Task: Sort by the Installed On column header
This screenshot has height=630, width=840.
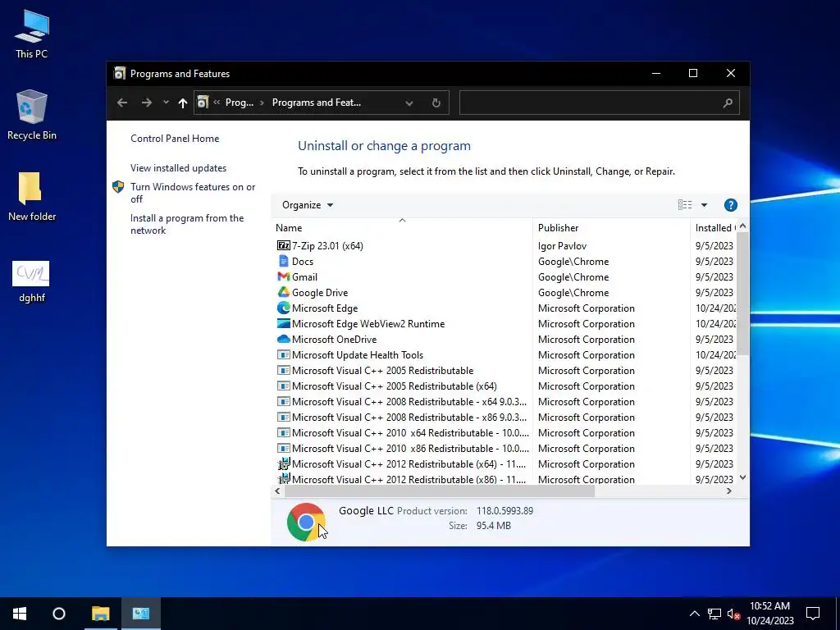Action: click(x=714, y=228)
